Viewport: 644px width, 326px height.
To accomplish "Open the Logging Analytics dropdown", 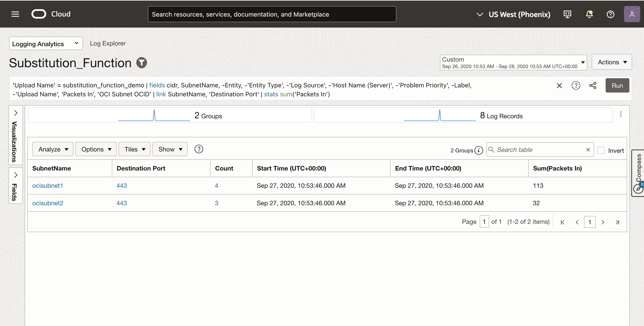I will (46, 43).
